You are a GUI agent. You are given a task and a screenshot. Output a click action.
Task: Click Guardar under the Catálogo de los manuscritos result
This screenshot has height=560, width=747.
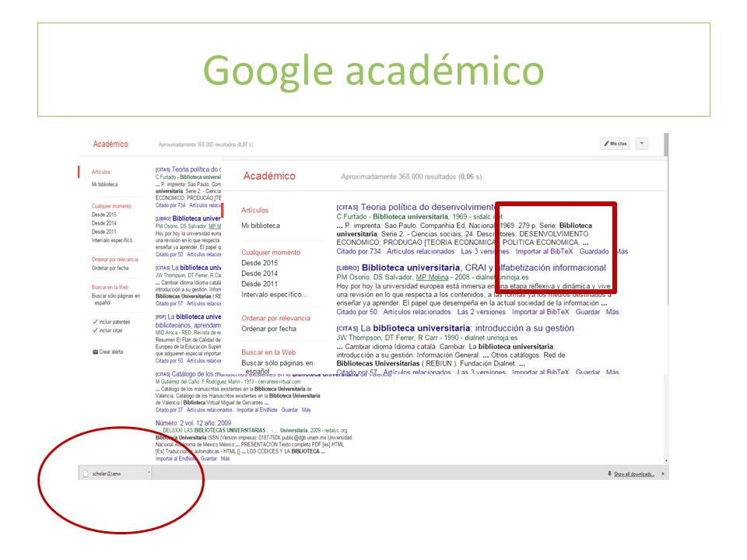coord(289,410)
